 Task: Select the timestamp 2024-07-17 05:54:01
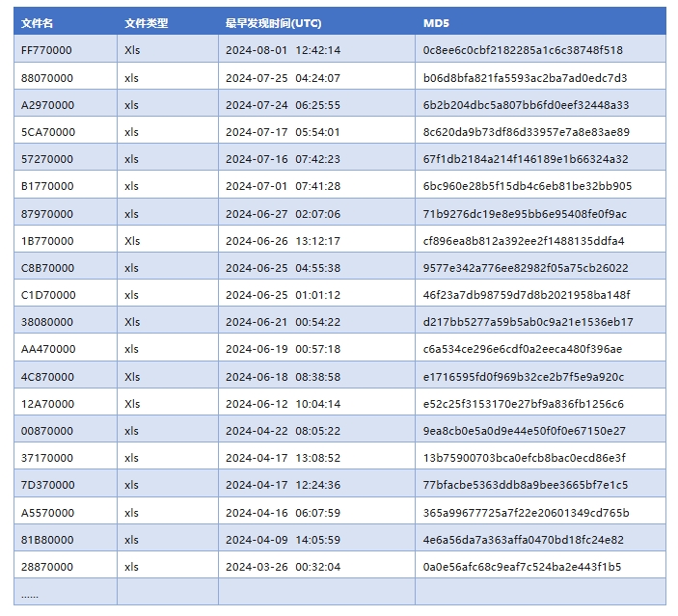pyautogui.click(x=282, y=132)
